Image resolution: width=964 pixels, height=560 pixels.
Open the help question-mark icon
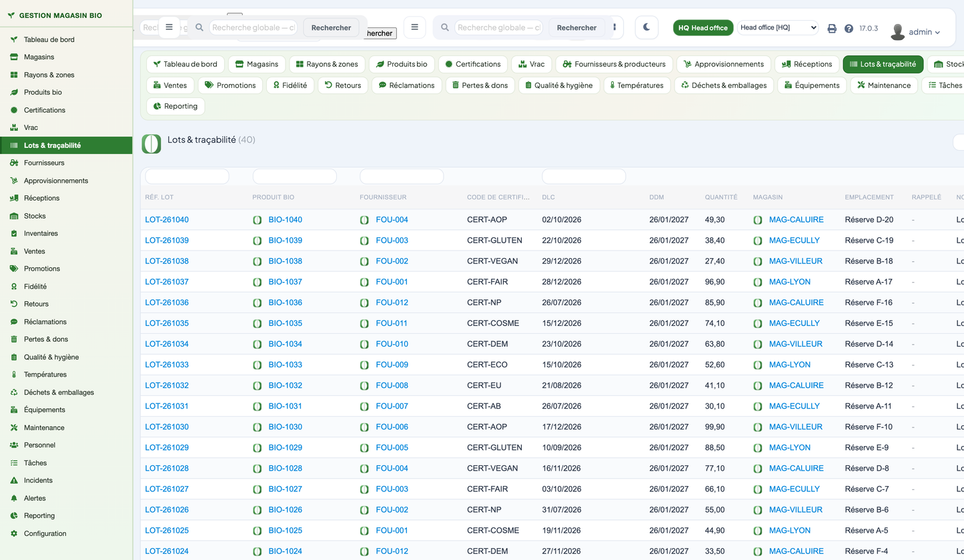(x=849, y=29)
